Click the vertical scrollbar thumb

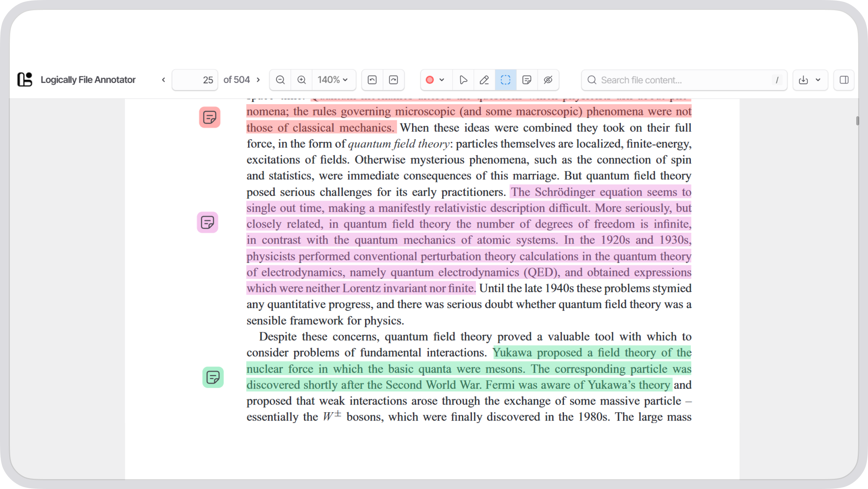[x=857, y=121]
